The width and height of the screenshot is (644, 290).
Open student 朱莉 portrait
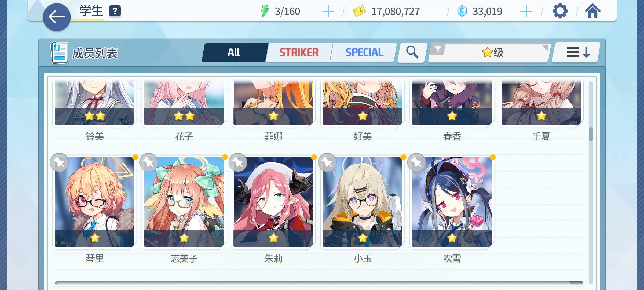[x=273, y=202]
